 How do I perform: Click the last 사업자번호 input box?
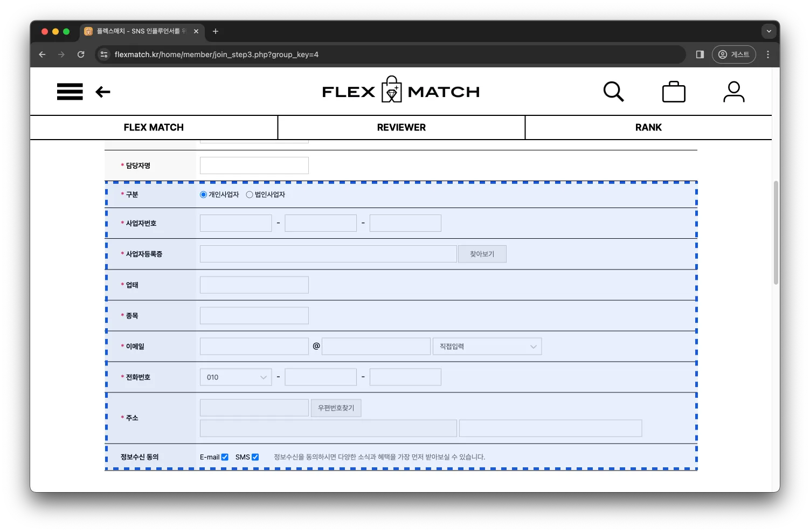point(406,223)
